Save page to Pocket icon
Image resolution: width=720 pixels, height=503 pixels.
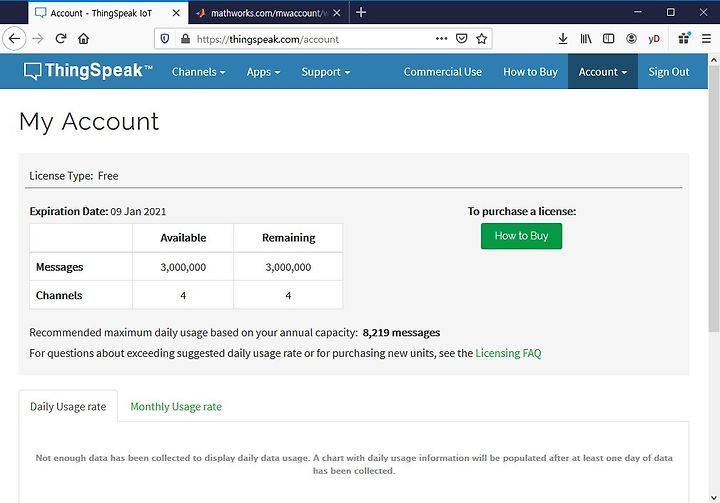coord(461,39)
